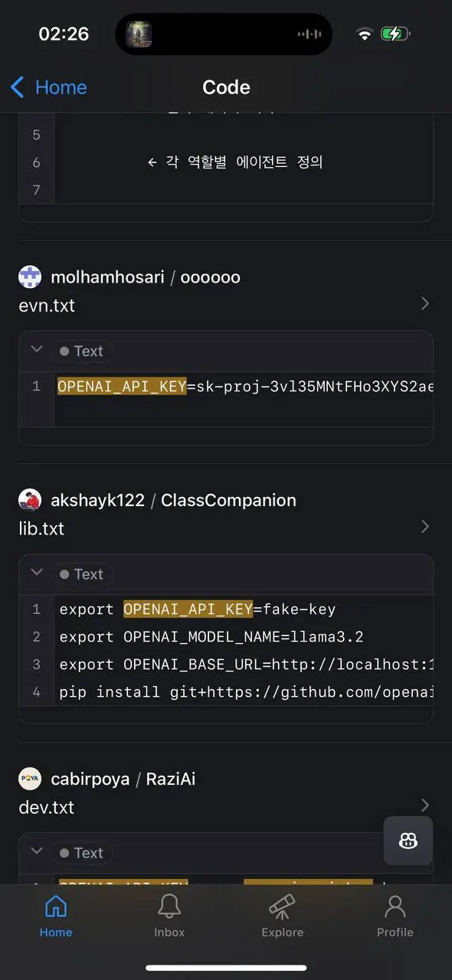Open the Explore telescope tab
The height and width of the screenshot is (980, 452).
coord(283,916)
